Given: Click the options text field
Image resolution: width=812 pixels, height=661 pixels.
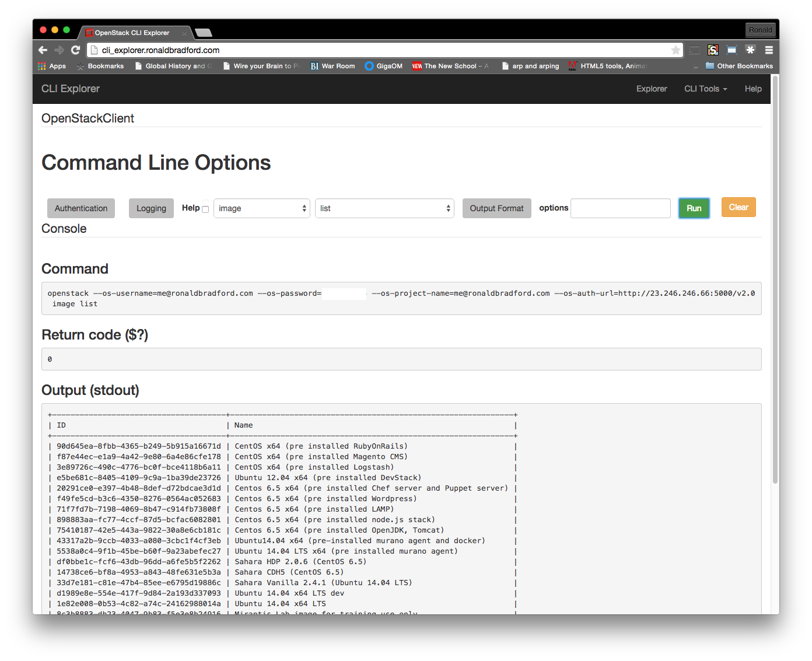Looking at the screenshot, I should point(621,208).
